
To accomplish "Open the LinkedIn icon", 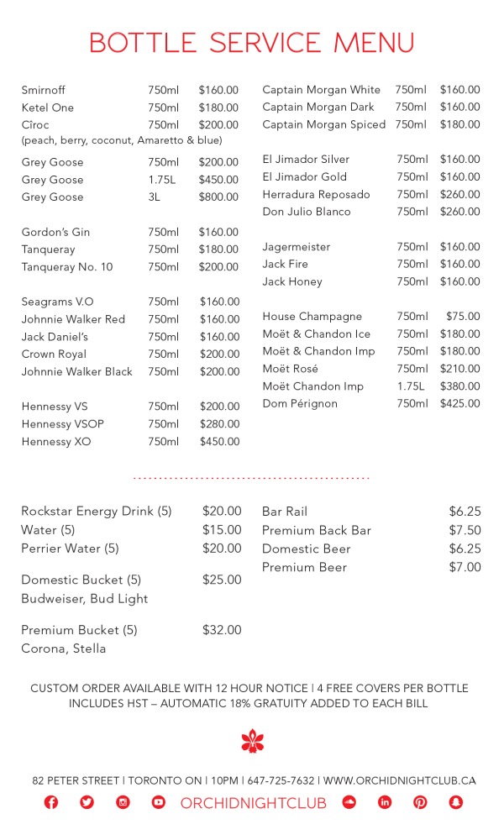I will [x=385, y=802].
